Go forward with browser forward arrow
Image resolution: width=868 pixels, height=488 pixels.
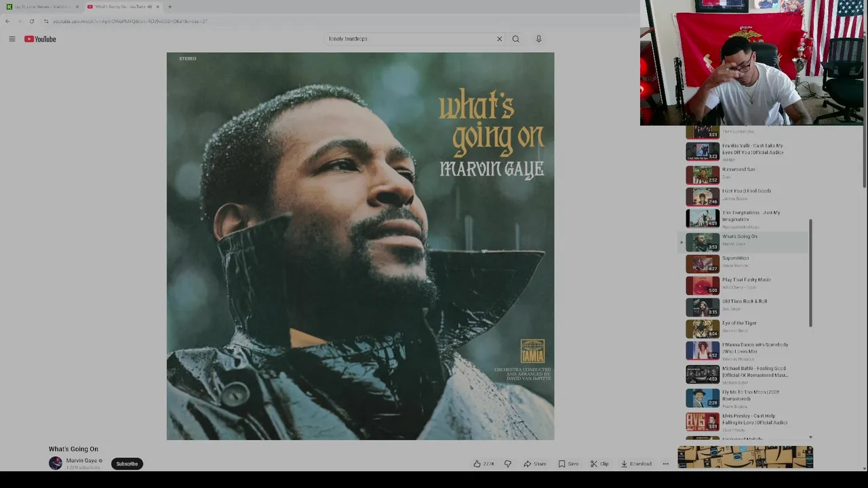[19, 21]
